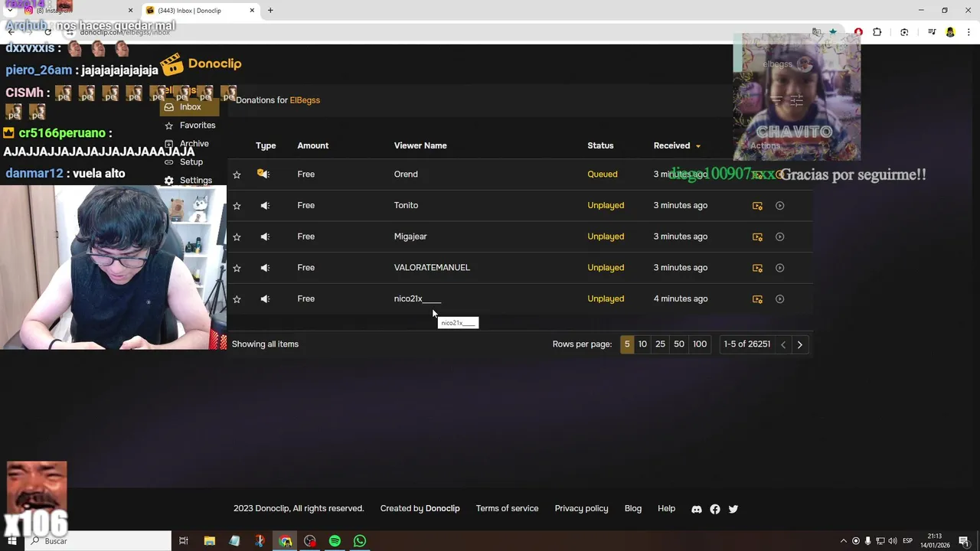
Task: Open Spotify from the taskbar
Action: pos(335,541)
